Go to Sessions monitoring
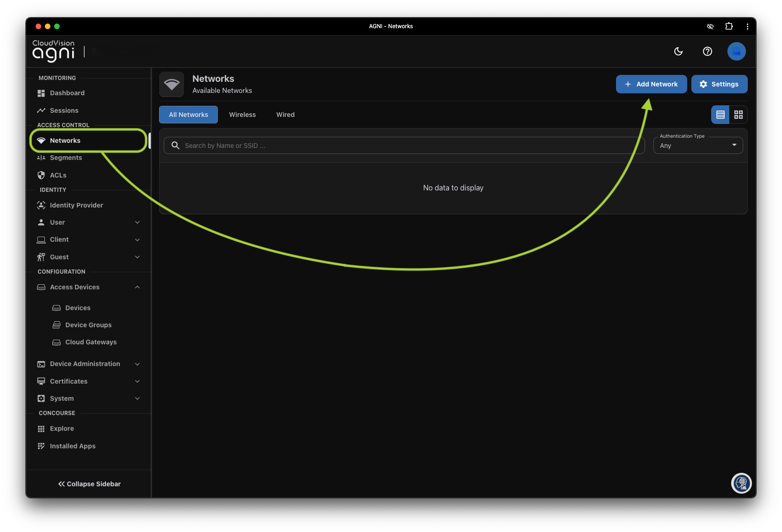Image resolution: width=782 pixels, height=532 pixels. (x=64, y=110)
